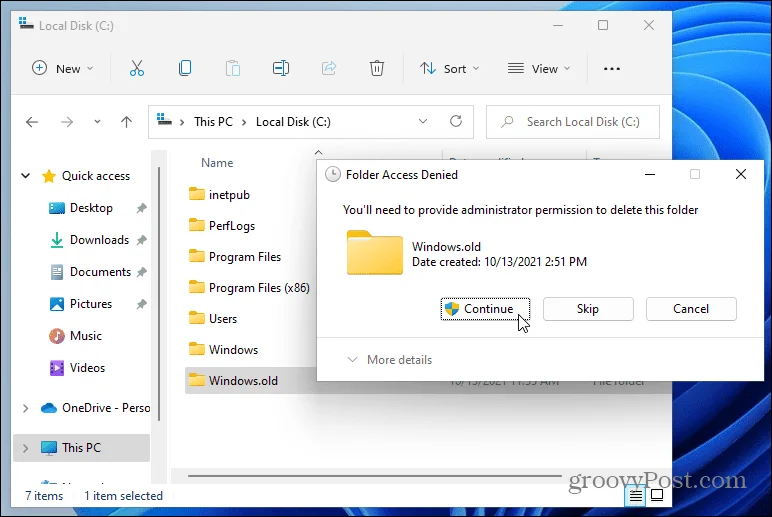Switch to Details view in status bar
Image resolution: width=772 pixels, height=517 pixels.
636,496
